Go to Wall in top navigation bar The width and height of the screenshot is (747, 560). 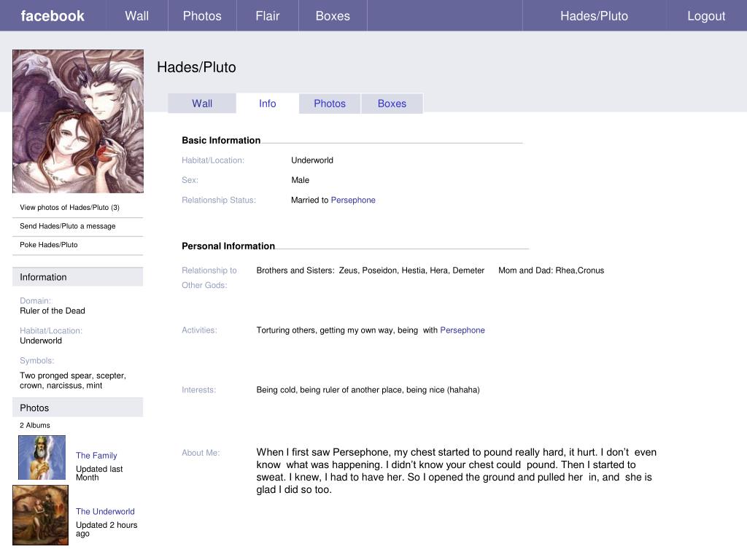point(136,16)
